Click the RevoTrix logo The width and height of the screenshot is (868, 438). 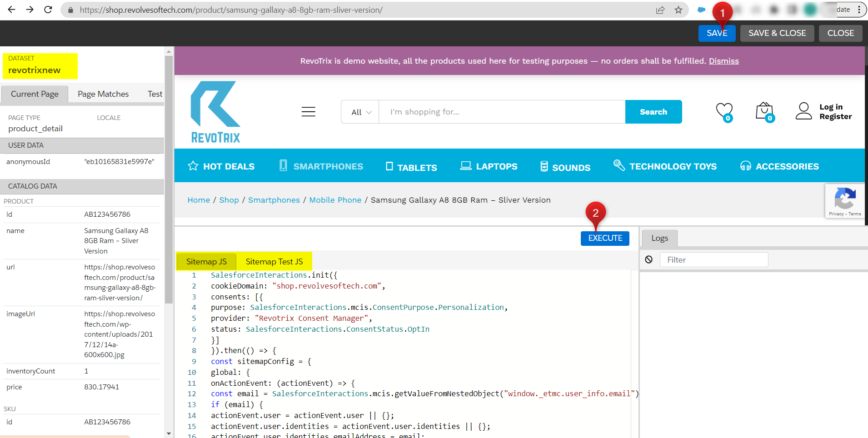pos(215,112)
